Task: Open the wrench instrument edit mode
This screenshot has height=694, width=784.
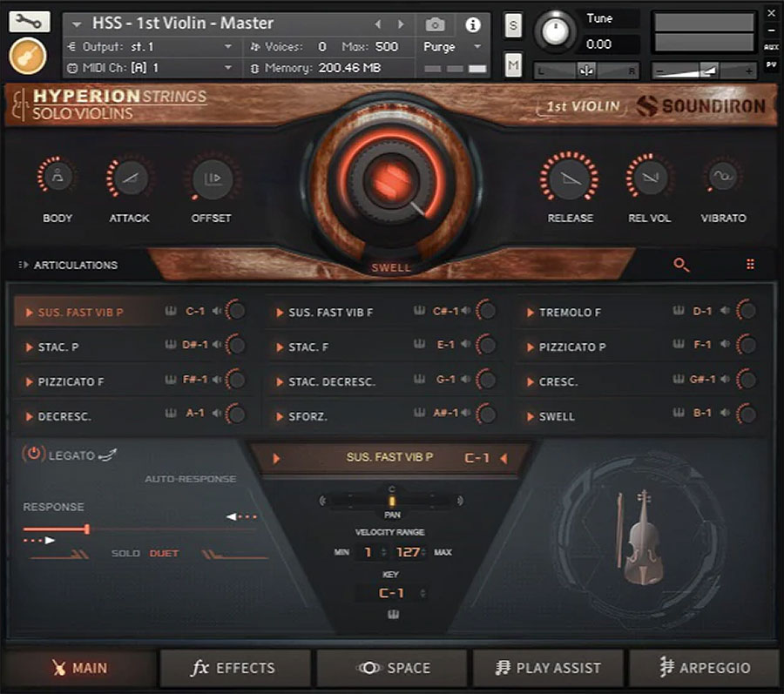Action: point(29,22)
